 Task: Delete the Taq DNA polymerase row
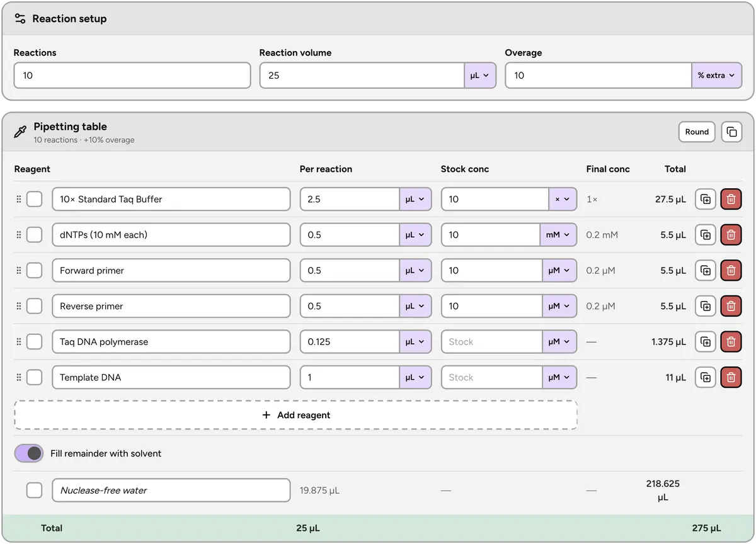[x=731, y=342]
